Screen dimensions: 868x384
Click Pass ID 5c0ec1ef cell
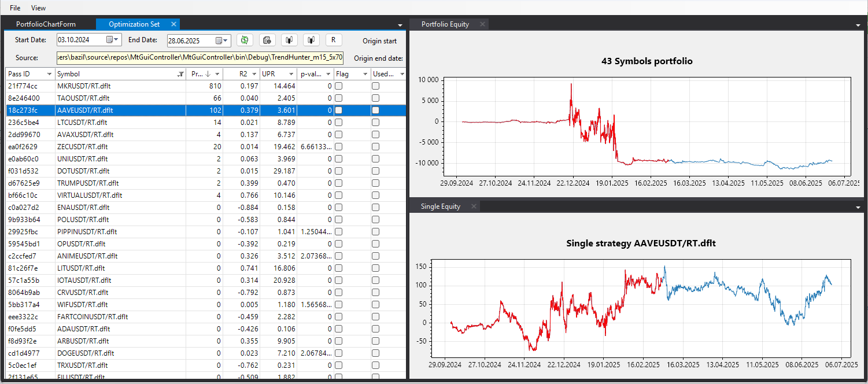[30, 365]
